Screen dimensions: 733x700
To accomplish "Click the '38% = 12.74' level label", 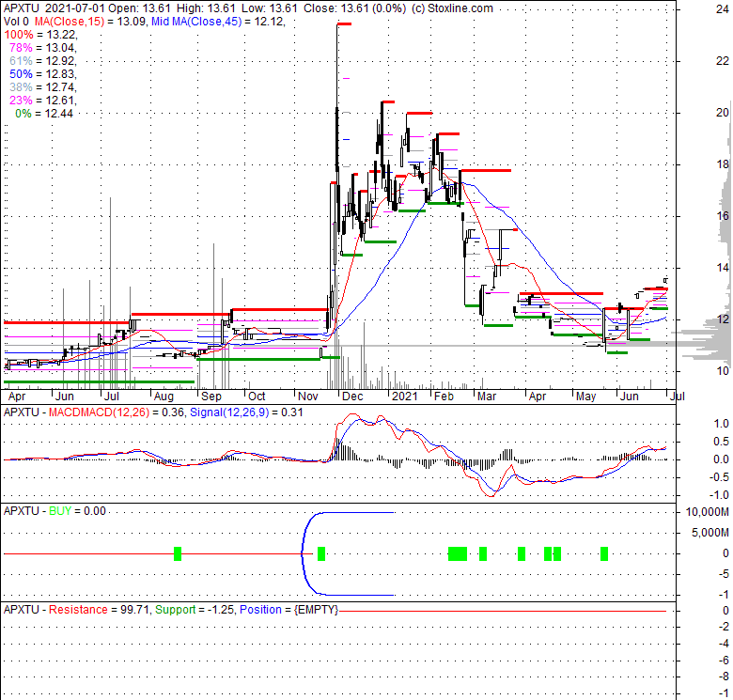I will tap(43, 87).
